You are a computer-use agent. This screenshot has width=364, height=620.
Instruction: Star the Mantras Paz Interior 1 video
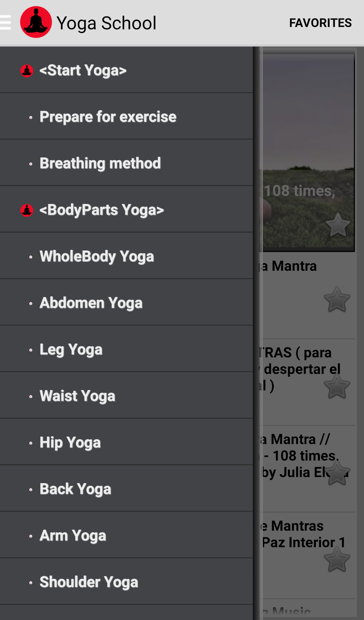[337, 560]
